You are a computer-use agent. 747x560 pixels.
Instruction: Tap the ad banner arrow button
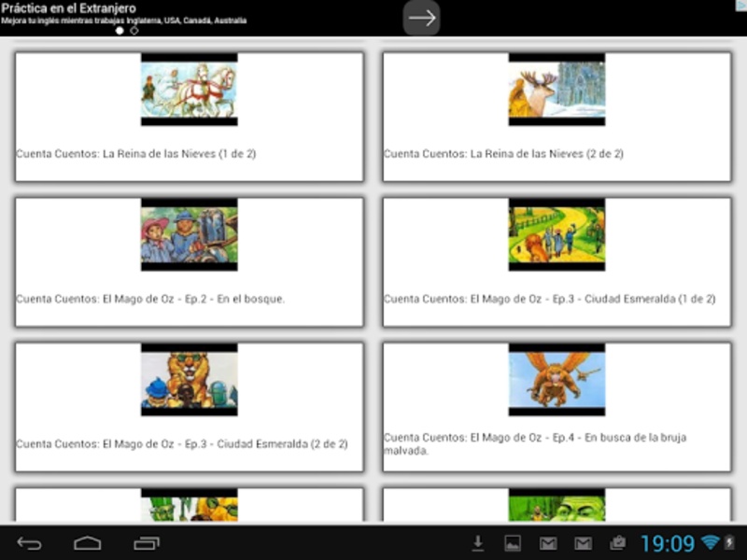pyautogui.click(x=422, y=18)
